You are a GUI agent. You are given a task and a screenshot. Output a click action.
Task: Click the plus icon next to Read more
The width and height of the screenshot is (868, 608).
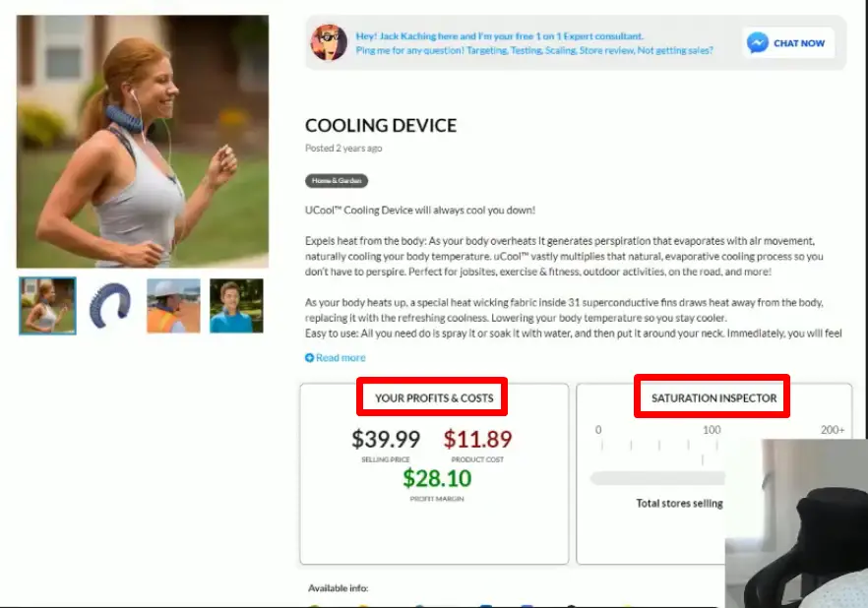pyautogui.click(x=309, y=358)
